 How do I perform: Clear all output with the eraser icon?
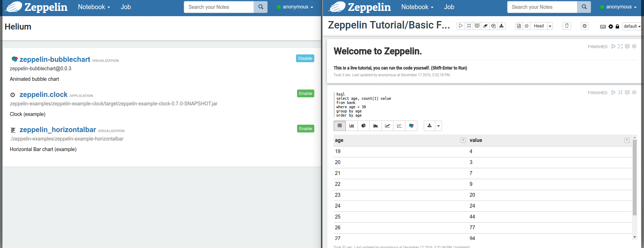485,26
